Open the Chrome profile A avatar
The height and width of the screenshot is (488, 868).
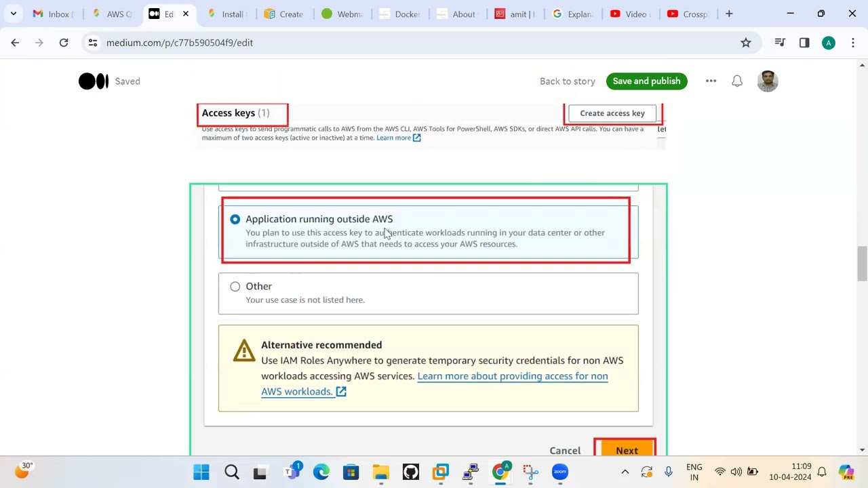(829, 43)
